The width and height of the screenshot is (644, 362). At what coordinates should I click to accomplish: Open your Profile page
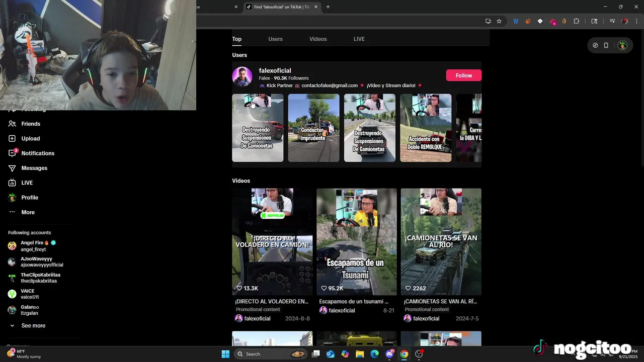pyautogui.click(x=23, y=198)
